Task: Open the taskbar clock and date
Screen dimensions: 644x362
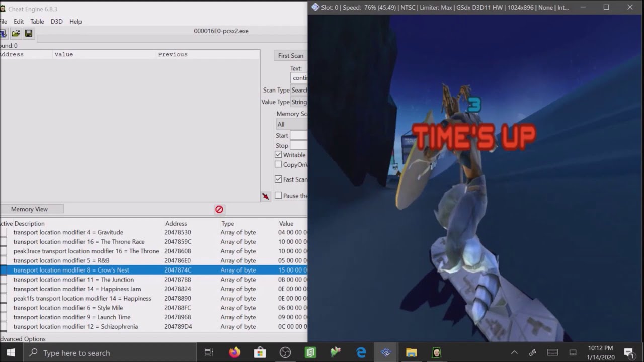Action: (x=600, y=353)
